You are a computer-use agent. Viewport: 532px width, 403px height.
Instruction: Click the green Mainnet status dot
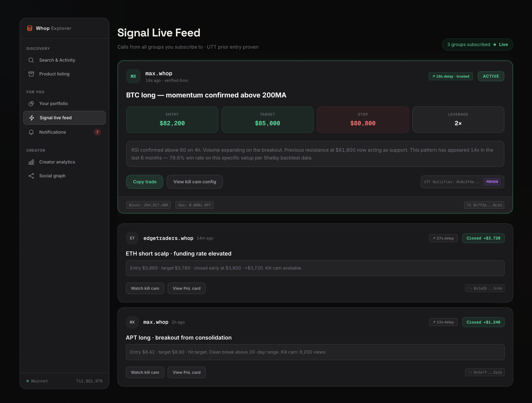pos(28,381)
